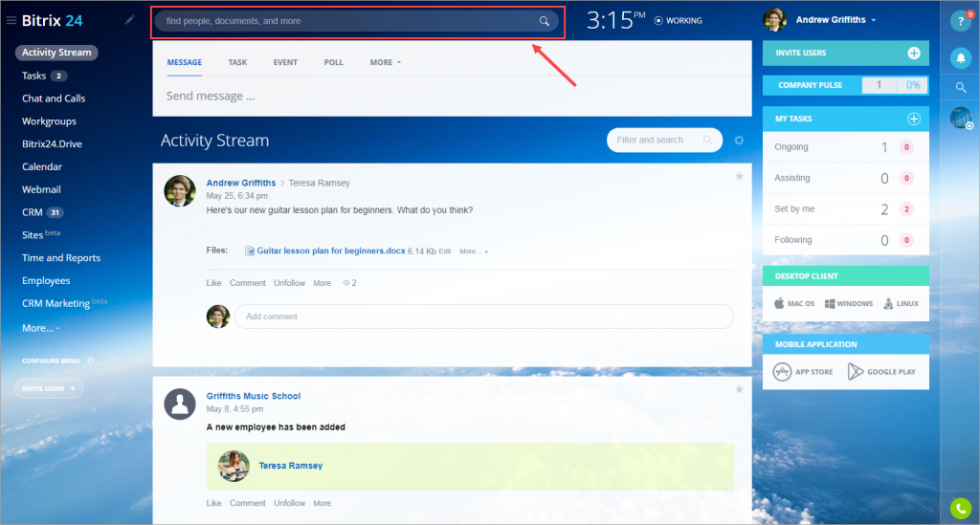Open the Calendar section
Image resolution: width=980 pixels, height=525 pixels.
(42, 166)
